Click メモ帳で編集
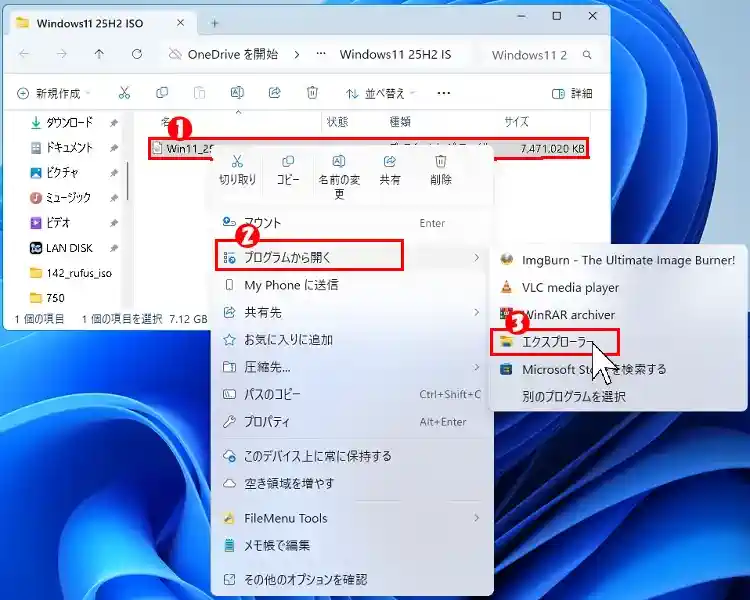The image size is (750, 600). pos(352,545)
